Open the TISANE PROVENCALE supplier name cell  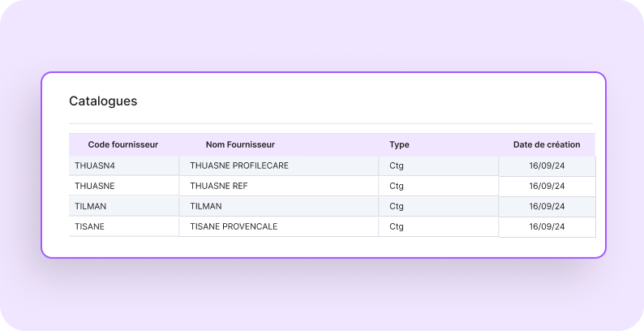pos(234,226)
